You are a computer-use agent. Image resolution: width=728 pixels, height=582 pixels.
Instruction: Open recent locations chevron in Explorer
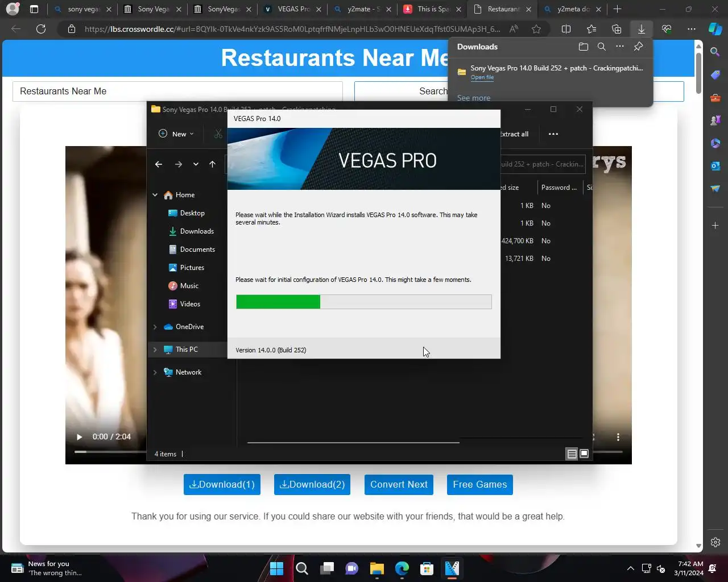point(196,164)
